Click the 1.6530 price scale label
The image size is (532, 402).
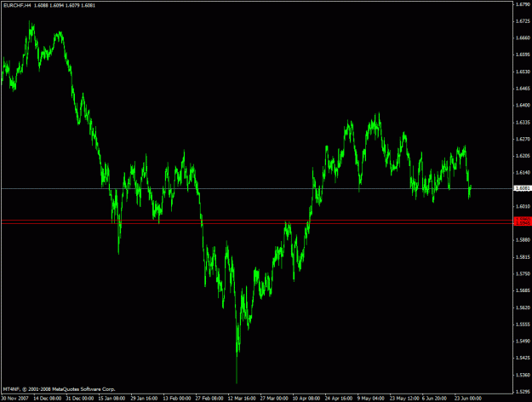point(523,72)
